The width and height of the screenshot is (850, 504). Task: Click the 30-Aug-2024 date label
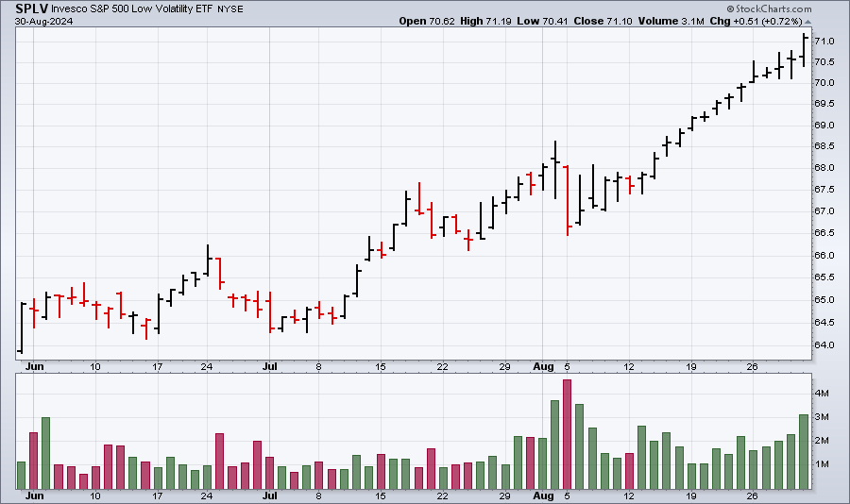[43, 22]
